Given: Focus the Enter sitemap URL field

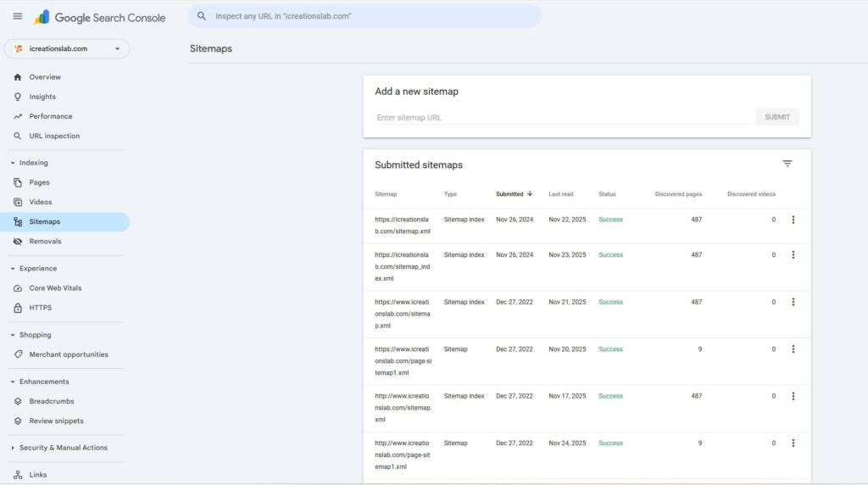Looking at the screenshot, I should point(561,117).
